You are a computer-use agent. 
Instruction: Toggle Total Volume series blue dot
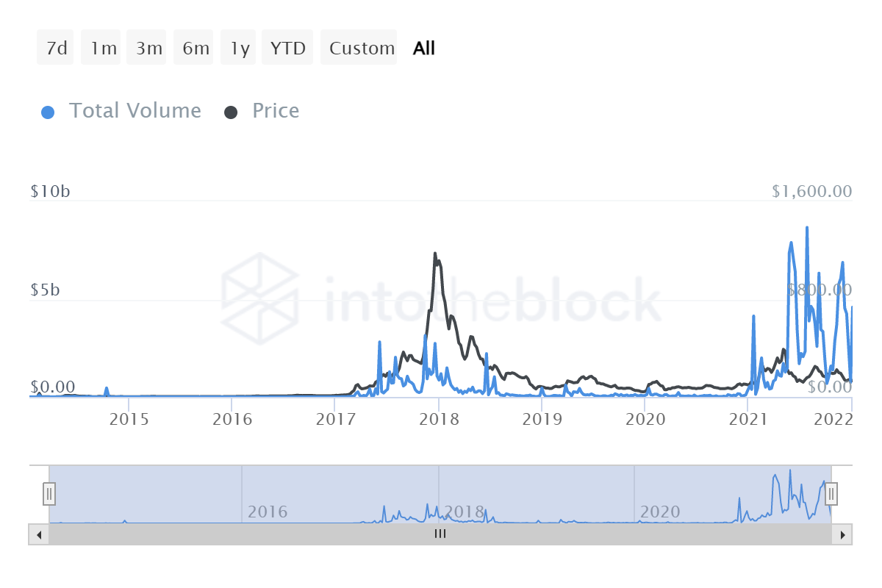coord(48,112)
